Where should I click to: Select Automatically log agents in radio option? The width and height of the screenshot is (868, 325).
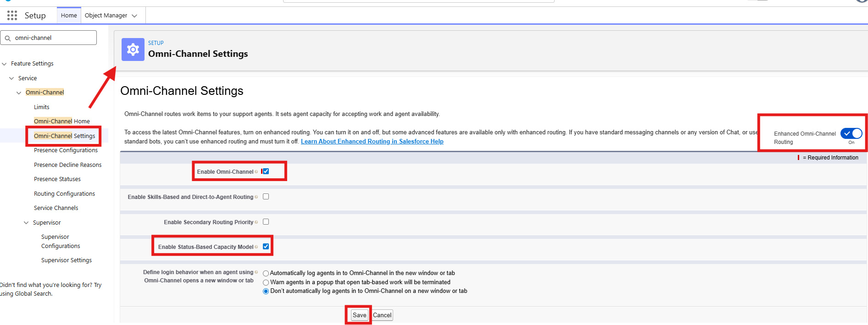point(266,274)
